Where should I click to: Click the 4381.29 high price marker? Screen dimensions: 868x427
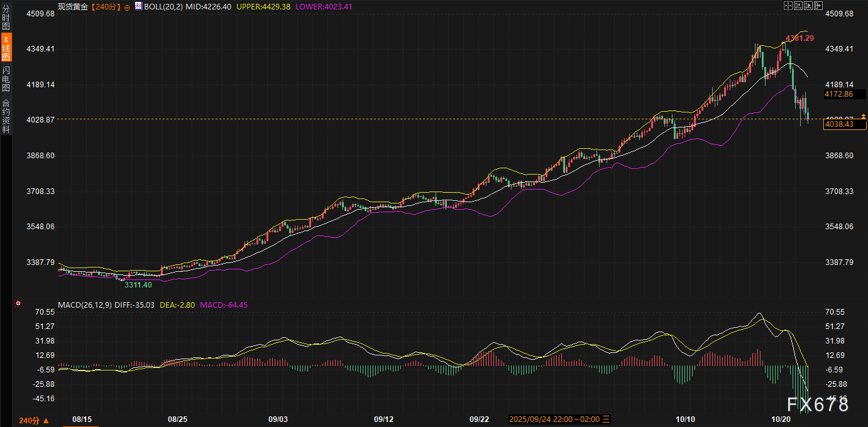799,38
